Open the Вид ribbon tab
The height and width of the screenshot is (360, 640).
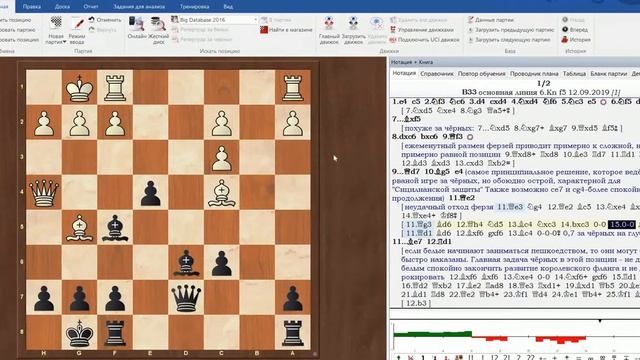[228, 7]
